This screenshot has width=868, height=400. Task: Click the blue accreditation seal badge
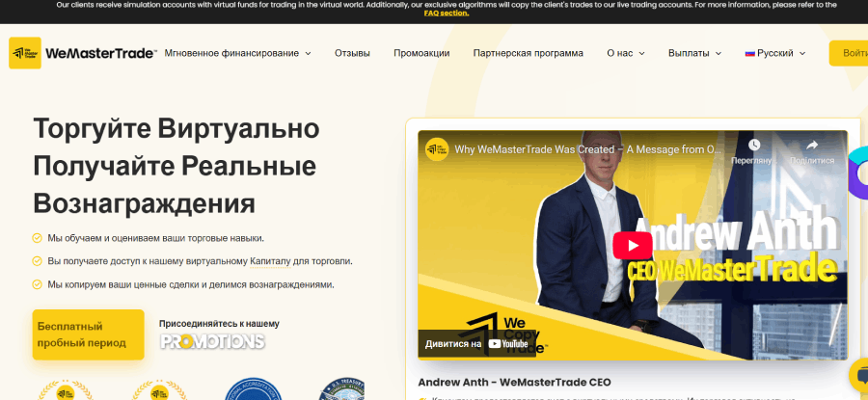point(254,389)
